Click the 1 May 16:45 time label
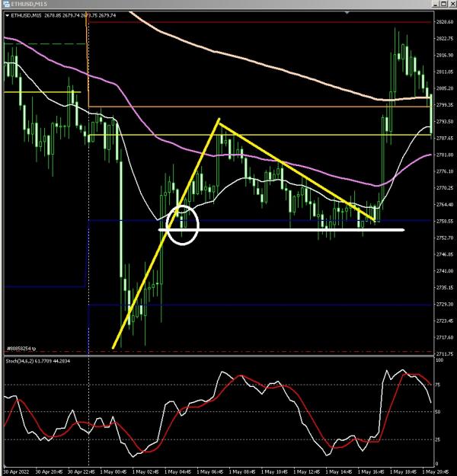Image resolution: width=457 pixels, height=476 pixels. point(371,472)
